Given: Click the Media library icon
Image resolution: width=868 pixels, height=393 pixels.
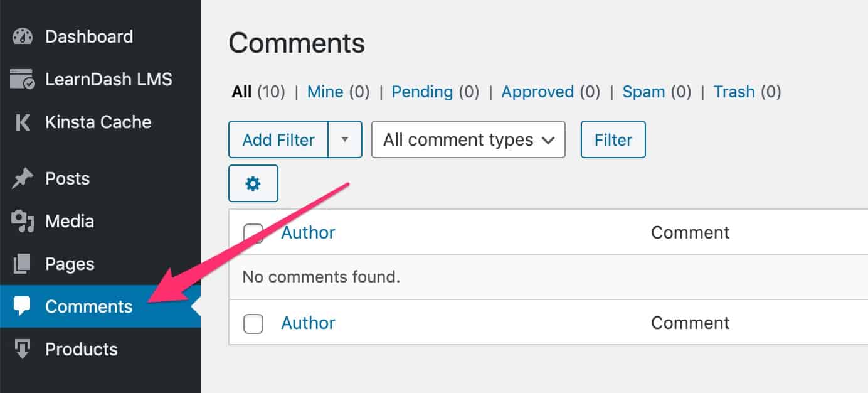Looking at the screenshot, I should [22, 221].
